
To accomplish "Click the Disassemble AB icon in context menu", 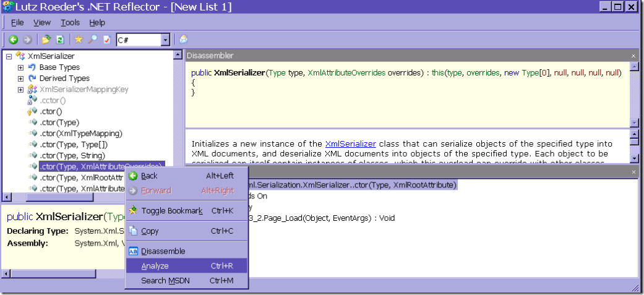I will point(133,251).
